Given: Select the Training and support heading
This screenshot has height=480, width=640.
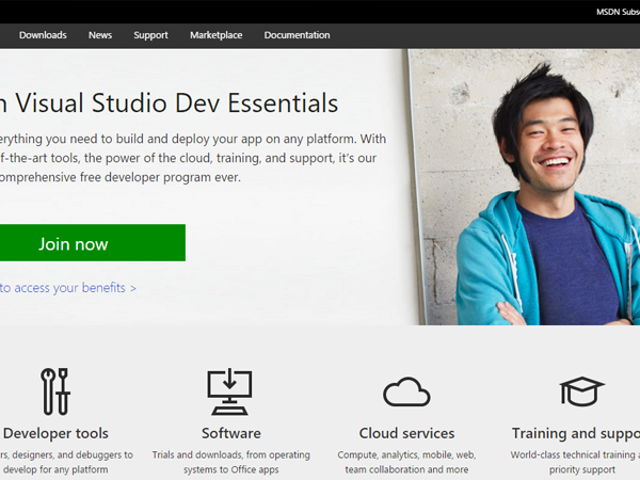Looking at the screenshot, I should (576, 433).
